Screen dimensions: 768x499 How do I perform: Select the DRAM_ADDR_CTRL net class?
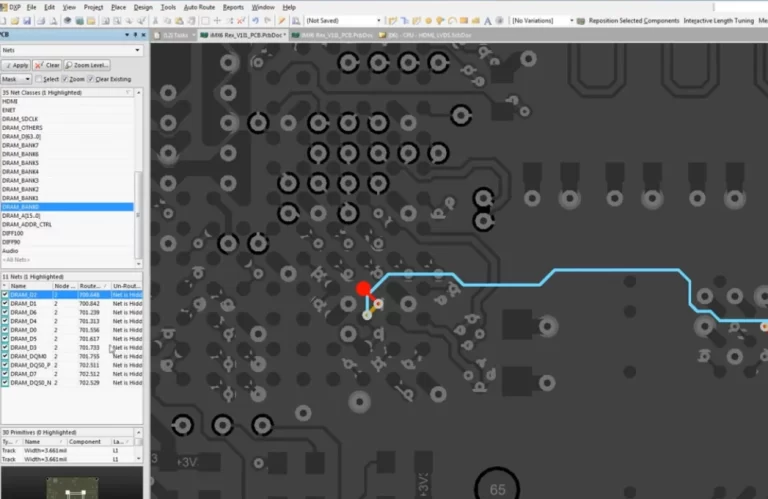[67, 225]
